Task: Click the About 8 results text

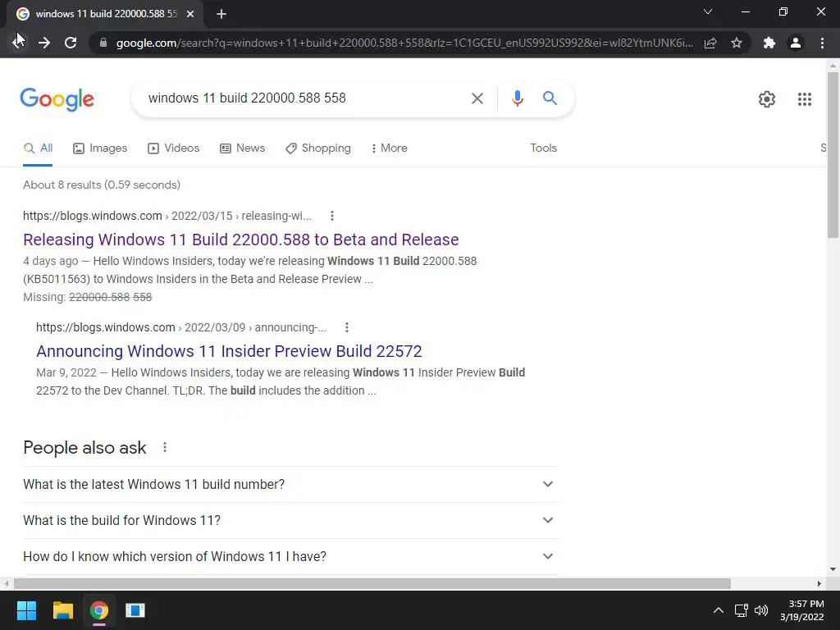Action: click(x=102, y=185)
